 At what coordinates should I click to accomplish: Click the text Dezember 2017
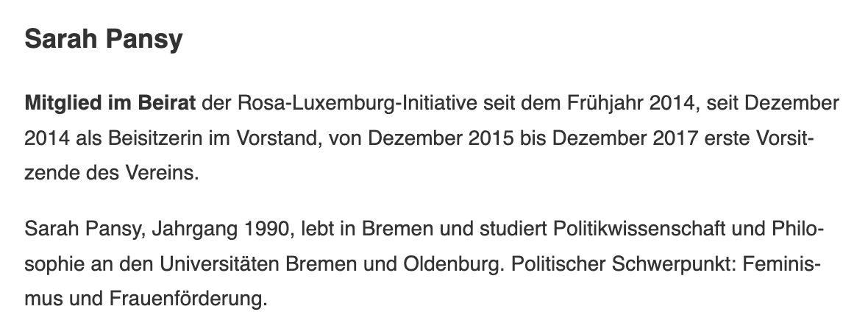[x=625, y=138]
